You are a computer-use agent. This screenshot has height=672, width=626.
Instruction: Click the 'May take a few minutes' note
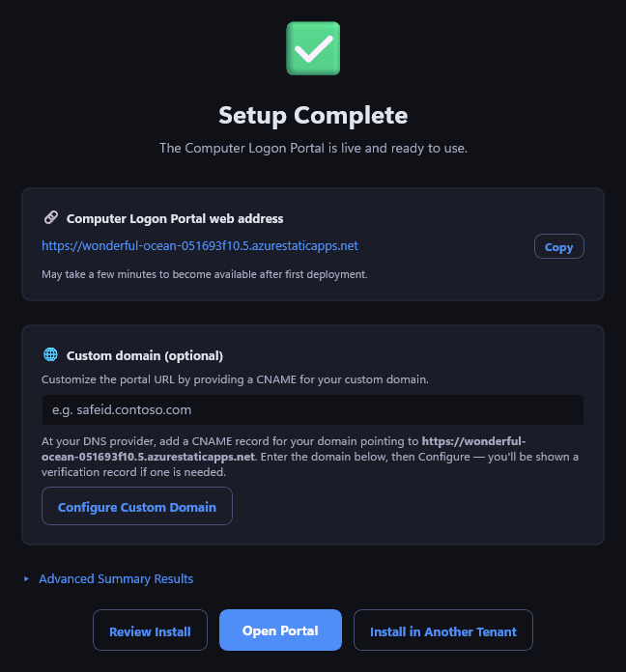(x=205, y=274)
